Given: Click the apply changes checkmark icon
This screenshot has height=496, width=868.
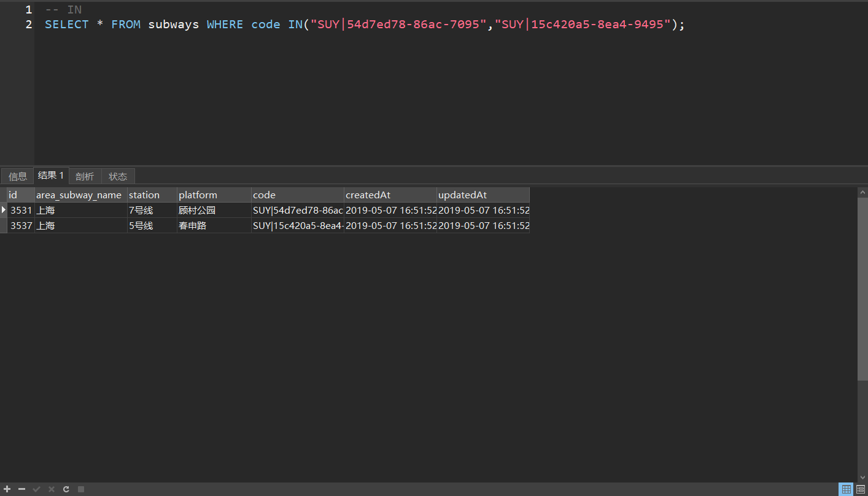Looking at the screenshot, I should click(x=36, y=489).
